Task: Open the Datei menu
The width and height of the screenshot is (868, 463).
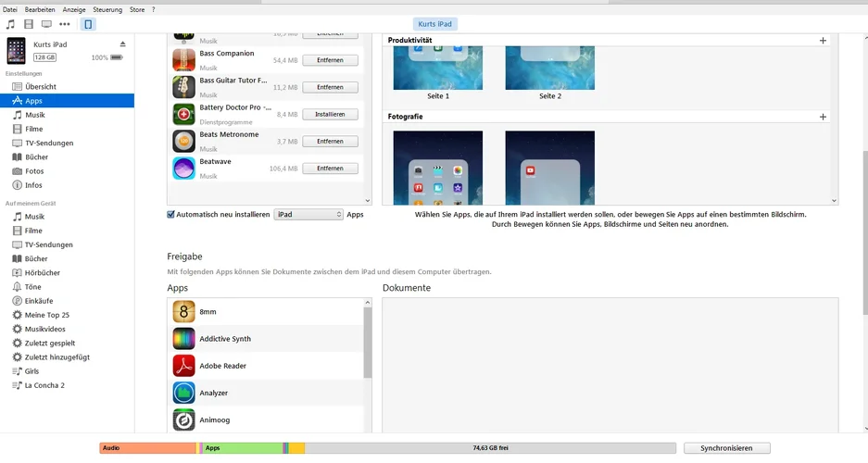Action: point(10,9)
